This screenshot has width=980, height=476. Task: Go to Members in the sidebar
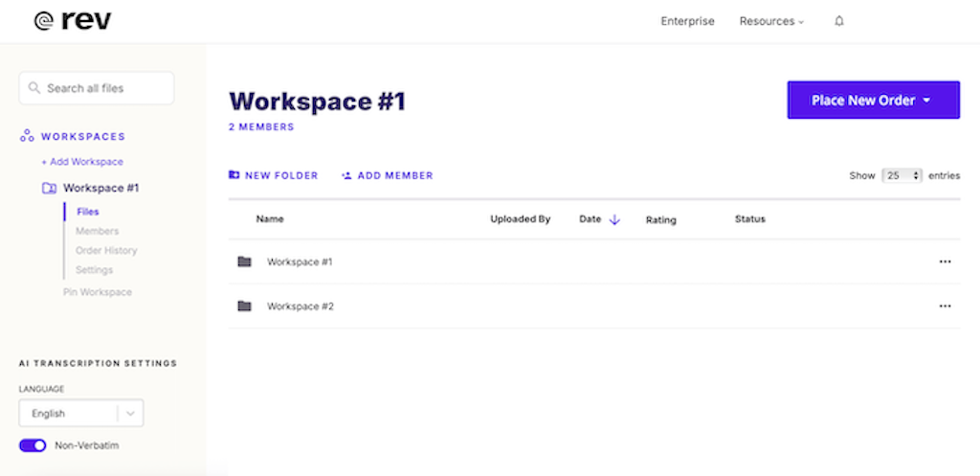(98, 231)
